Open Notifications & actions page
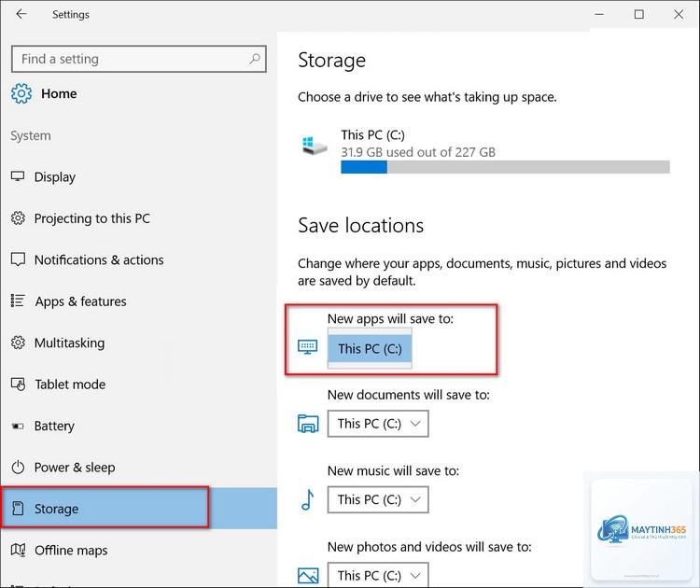The height and width of the screenshot is (588, 700). click(139, 259)
